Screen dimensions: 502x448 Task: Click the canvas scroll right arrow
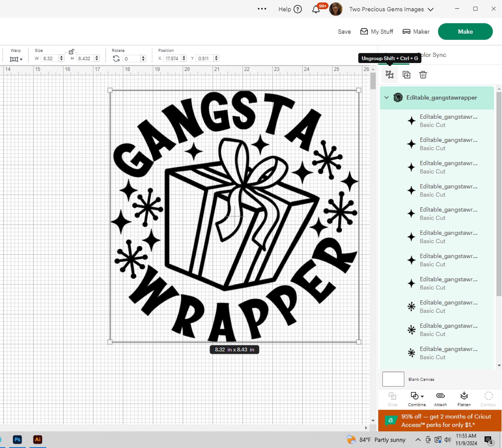click(x=366, y=428)
